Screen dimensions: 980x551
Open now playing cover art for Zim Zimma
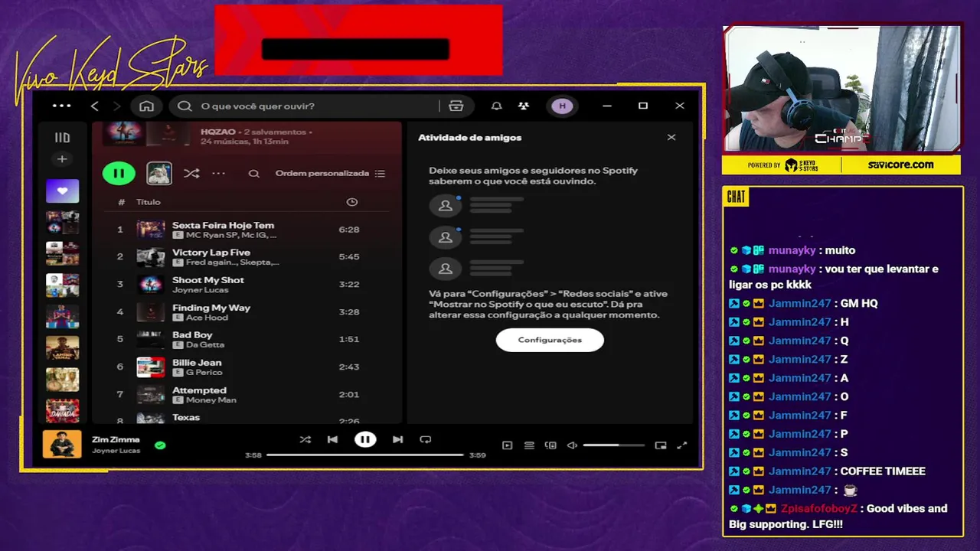pos(62,445)
